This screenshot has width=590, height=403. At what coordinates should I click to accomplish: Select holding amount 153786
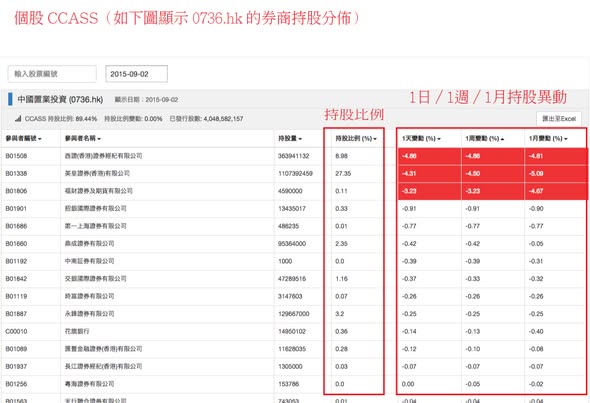pyautogui.click(x=289, y=384)
